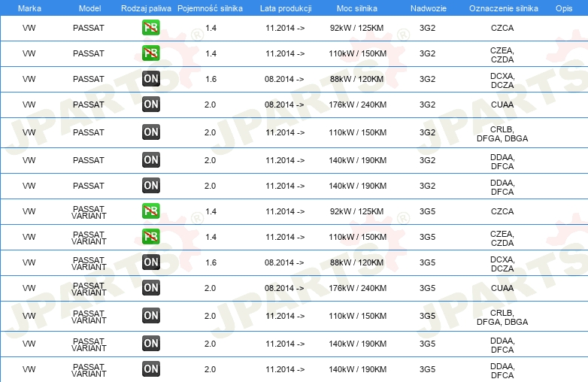This screenshot has height=382, width=588.
Task: Click the Lata produkcji column header
Action: point(286,8)
